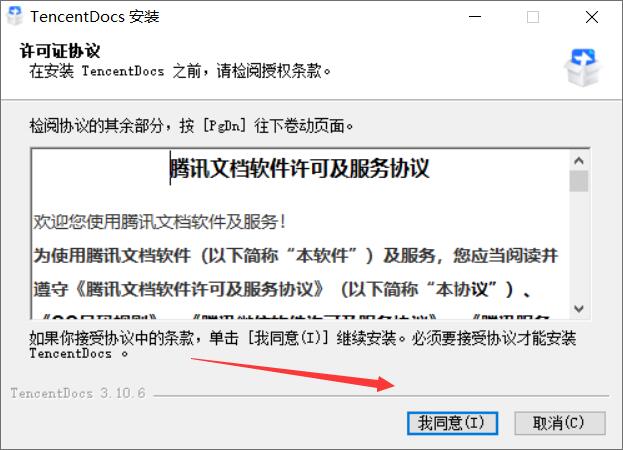This screenshot has width=623, height=450.
Task: Click the TencentDocs 安装 title bar text
Action: click(95, 17)
